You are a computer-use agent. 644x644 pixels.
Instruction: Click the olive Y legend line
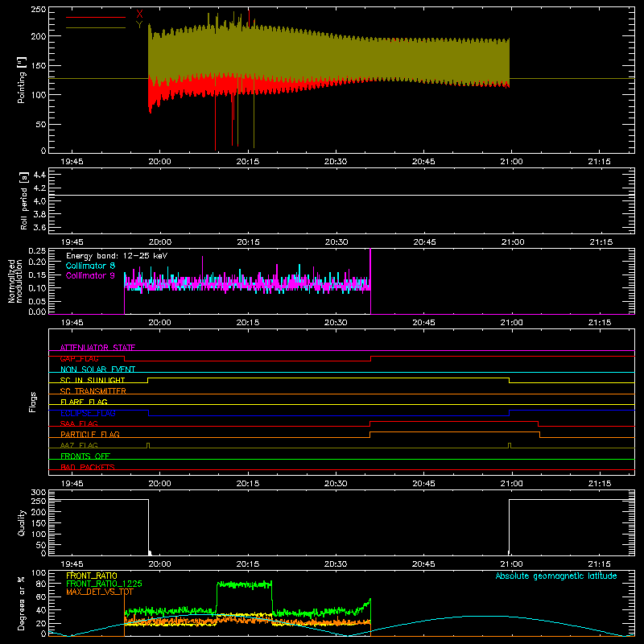coord(96,28)
